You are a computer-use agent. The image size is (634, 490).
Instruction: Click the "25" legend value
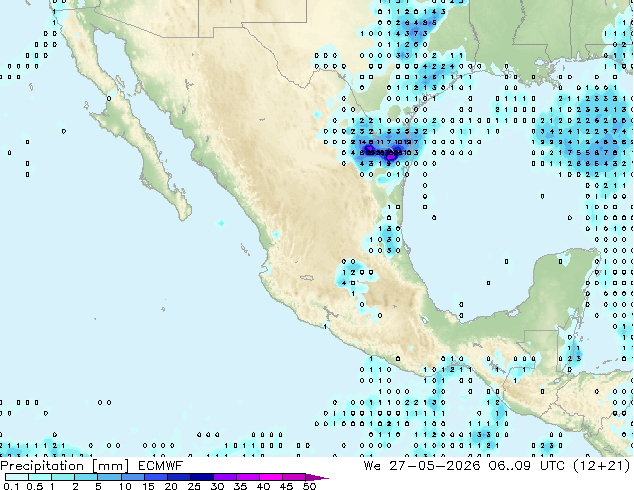point(194,486)
